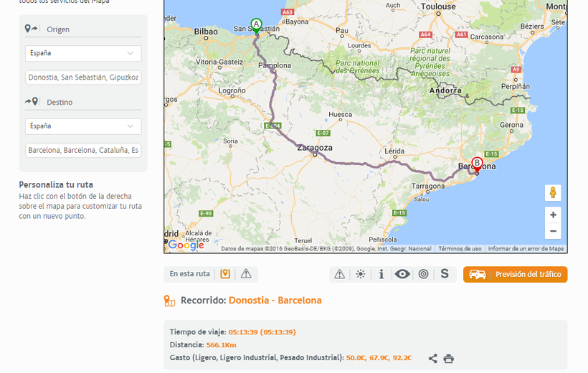Click the origin address field 'Donostia, San Sebastián'
588x373 pixels.
click(x=83, y=77)
